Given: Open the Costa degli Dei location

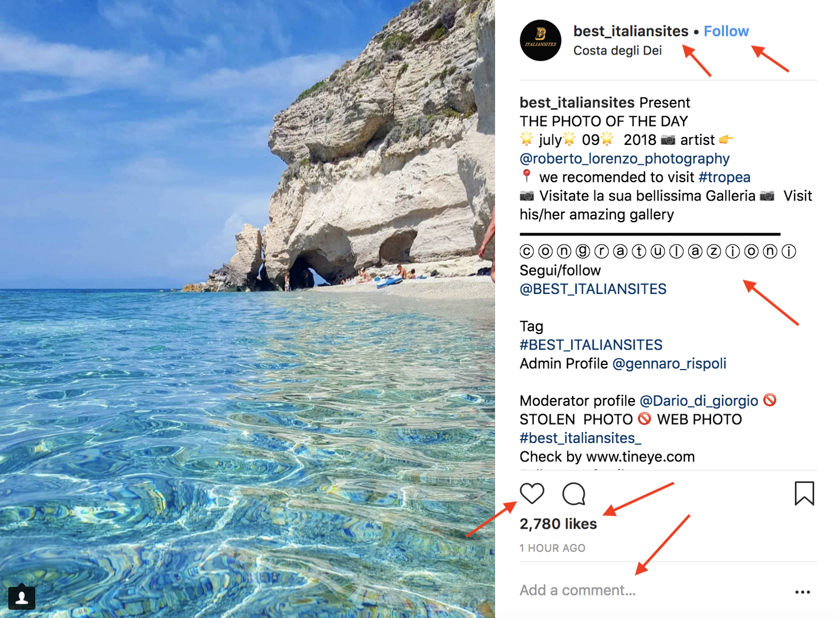Looking at the screenshot, I should 617,51.
